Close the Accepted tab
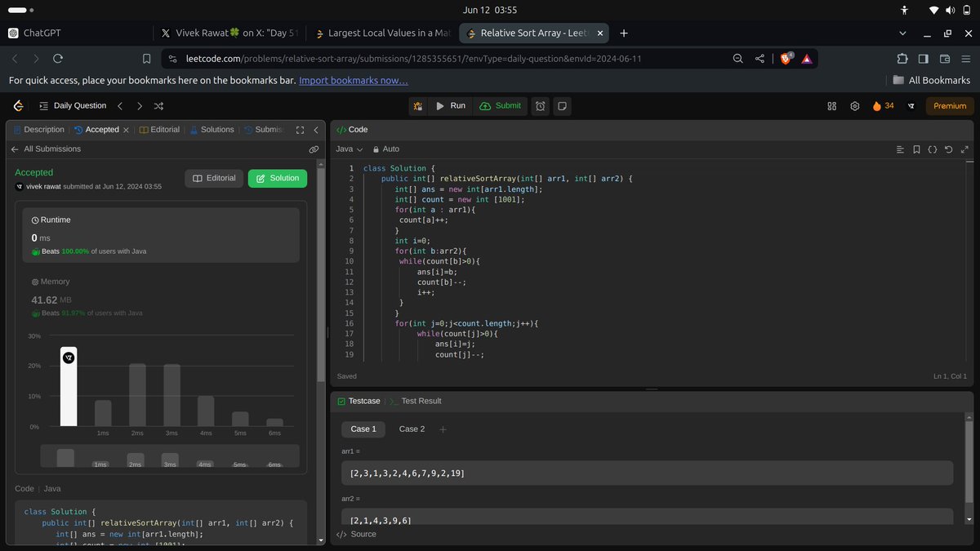Screen dimensions: 980x551 tap(126, 130)
